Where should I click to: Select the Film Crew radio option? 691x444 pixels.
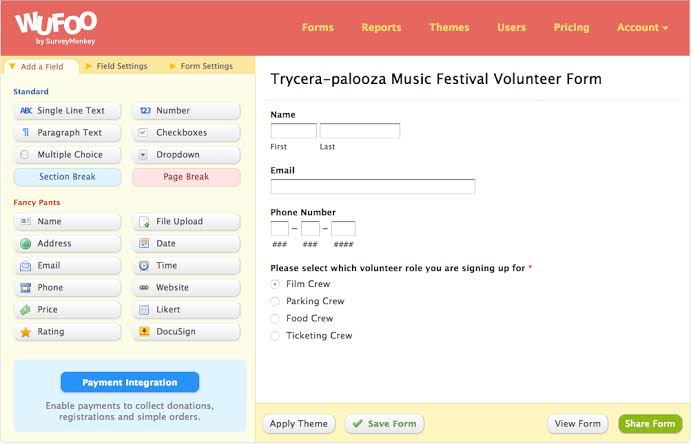click(x=276, y=284)
